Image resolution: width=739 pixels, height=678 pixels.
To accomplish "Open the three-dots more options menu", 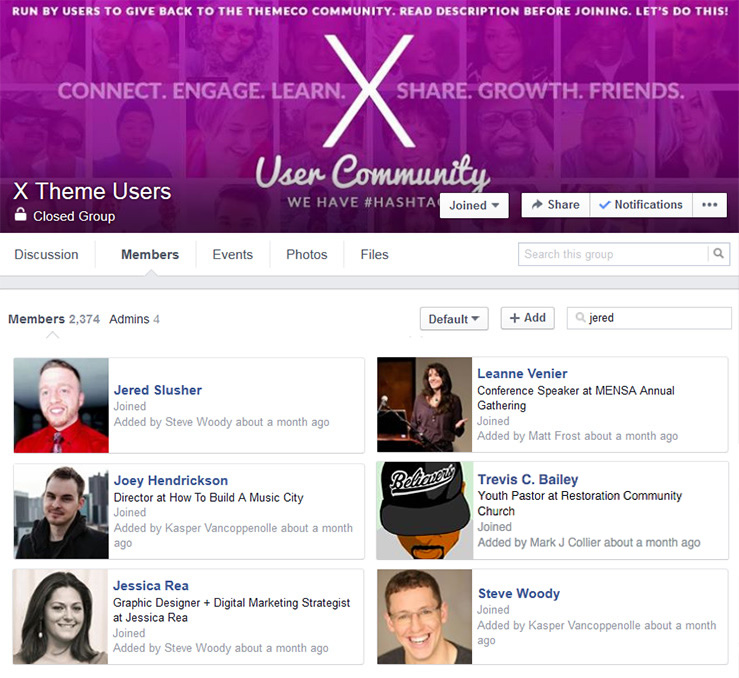I will (x=709, y=205).
